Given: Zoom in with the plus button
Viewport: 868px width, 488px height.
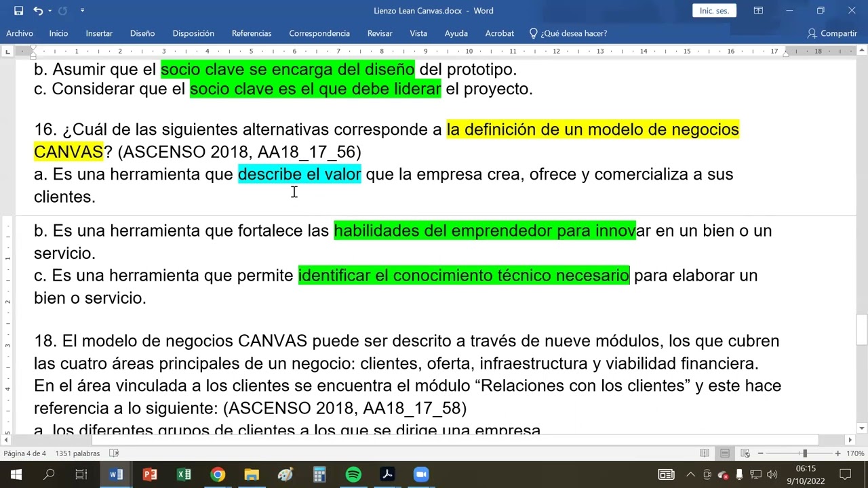Looking at the screenshot, I should coord(838,453).
